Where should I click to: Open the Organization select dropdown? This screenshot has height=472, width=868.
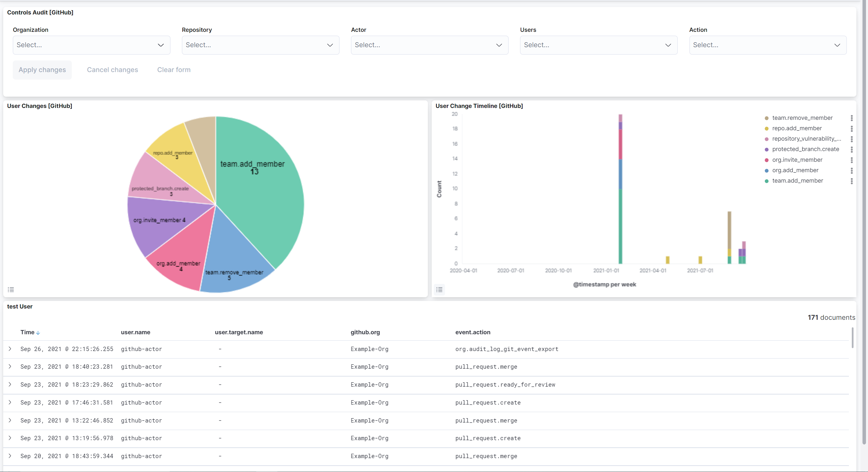(x=91, y=45)
